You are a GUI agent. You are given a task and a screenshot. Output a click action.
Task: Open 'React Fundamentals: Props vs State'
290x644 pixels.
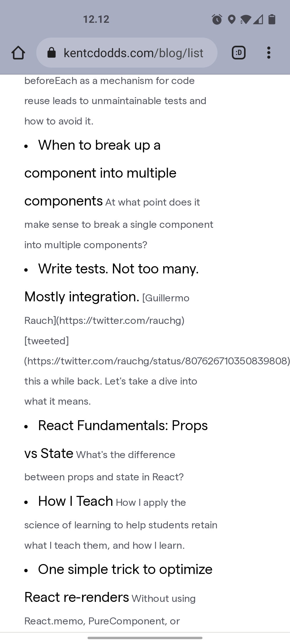(x=123, y=426)
